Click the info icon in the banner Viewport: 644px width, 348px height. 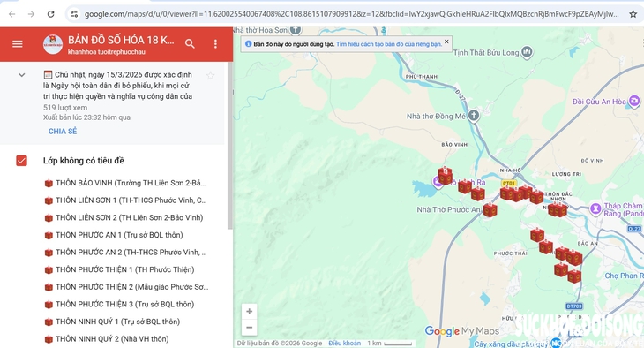coord(248,43)
